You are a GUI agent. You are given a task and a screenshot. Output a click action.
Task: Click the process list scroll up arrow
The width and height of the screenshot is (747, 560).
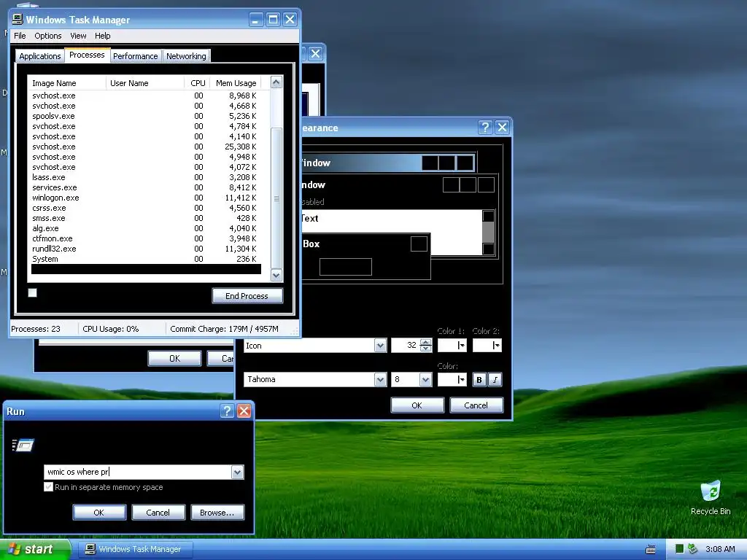tap(276, 82)
